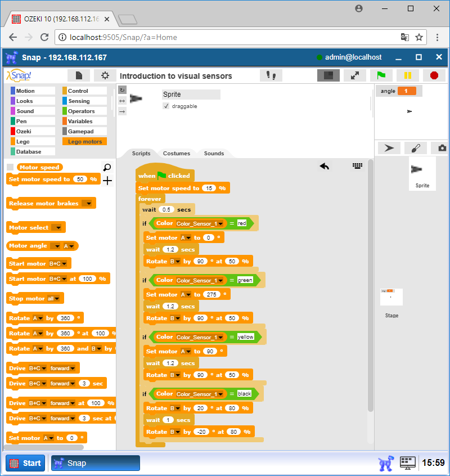Select the Sensing block category
Screen dimensions: 450x476
(x=85, y=101)
